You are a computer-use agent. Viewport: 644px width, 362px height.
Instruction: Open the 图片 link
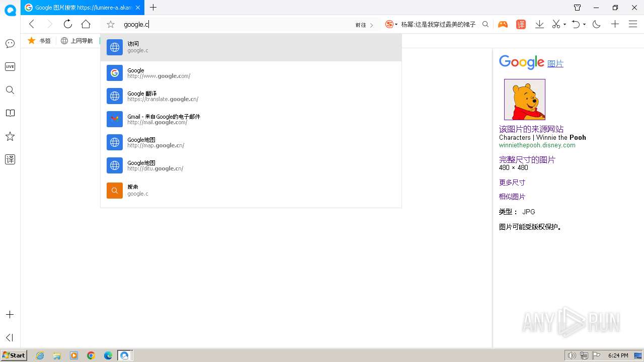coord(555,64)
